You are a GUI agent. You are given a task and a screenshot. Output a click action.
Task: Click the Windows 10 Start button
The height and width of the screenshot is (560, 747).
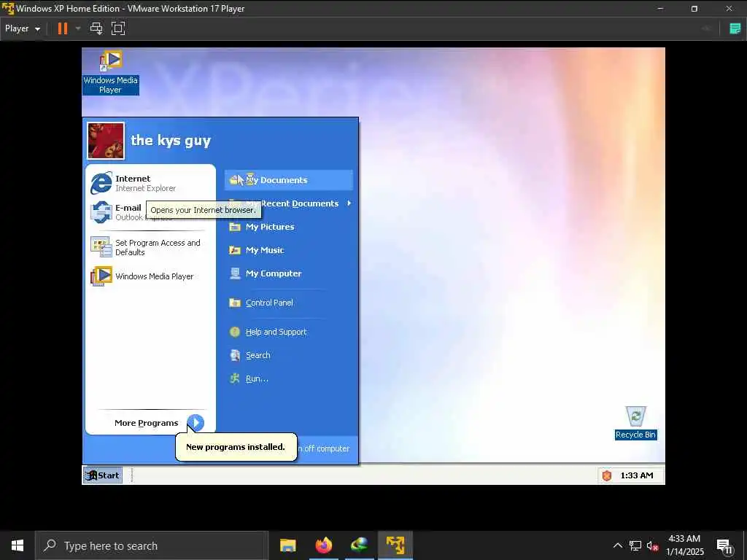[18, 545]
